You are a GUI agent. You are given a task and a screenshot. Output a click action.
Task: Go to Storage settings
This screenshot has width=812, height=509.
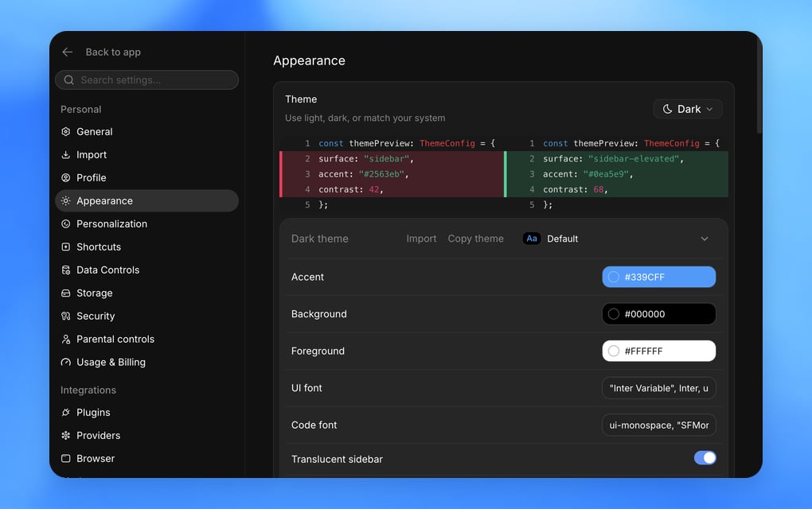pos(146,293)
